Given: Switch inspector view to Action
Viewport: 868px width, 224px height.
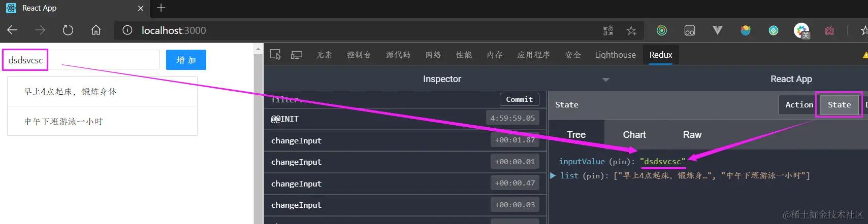Looking at the screenshot, I should [x=799, y=104].
